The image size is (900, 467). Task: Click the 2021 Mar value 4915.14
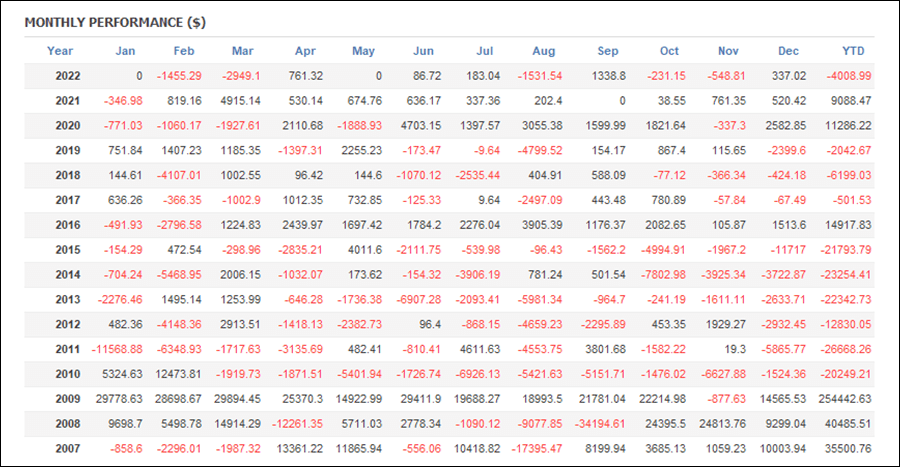coord(240,101)
